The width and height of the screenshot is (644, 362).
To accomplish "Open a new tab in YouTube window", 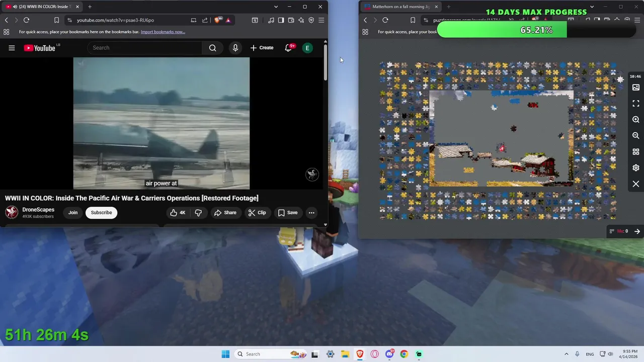I will 90,7.
